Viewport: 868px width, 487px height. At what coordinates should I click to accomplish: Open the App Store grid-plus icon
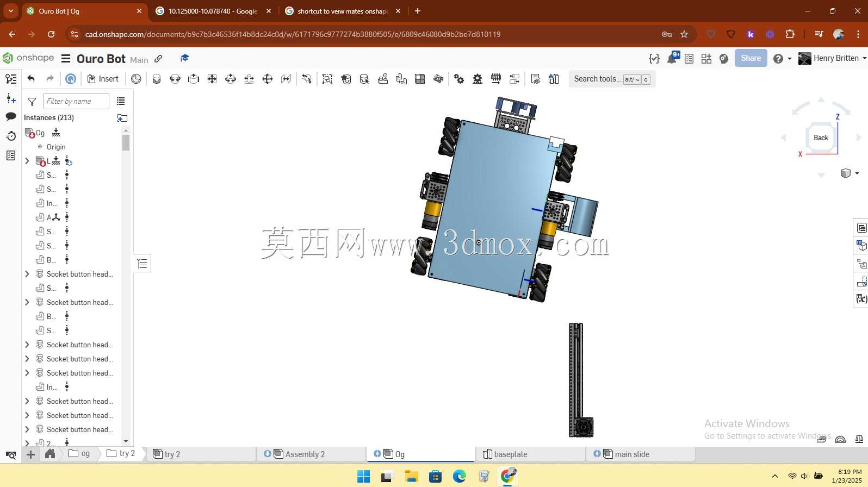[x=706, y=59]
